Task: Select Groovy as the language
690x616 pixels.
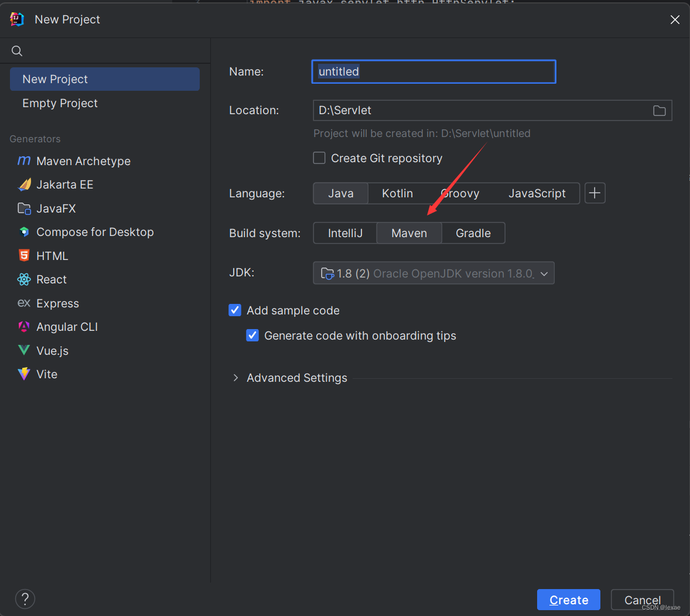Action: (x=460, y=193)
